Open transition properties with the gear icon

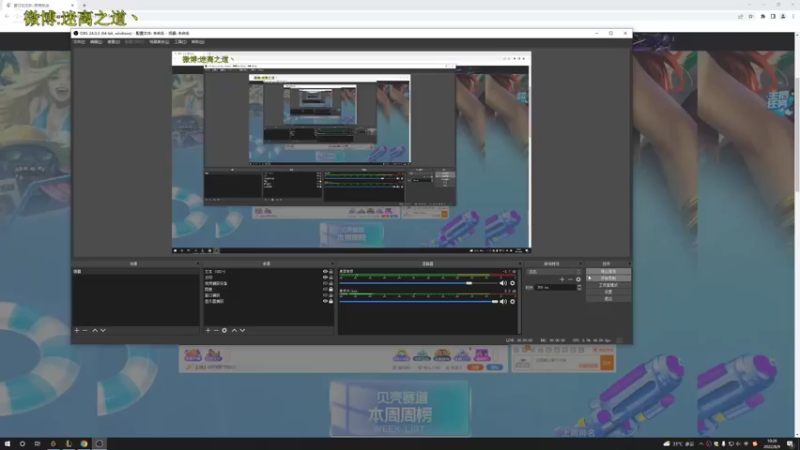[x=578, y=279]
